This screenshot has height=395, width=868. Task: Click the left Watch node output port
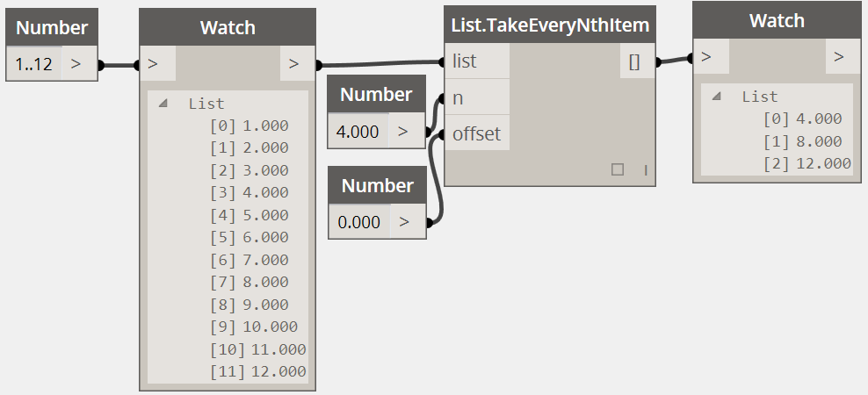[293, 63]
